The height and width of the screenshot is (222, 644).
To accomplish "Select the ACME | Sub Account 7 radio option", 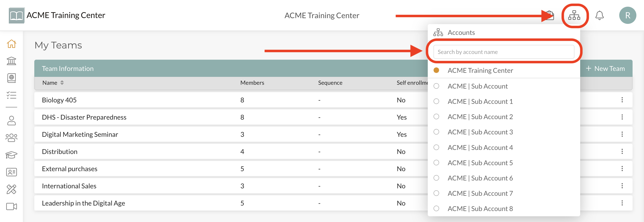I will tap(436, 193).
